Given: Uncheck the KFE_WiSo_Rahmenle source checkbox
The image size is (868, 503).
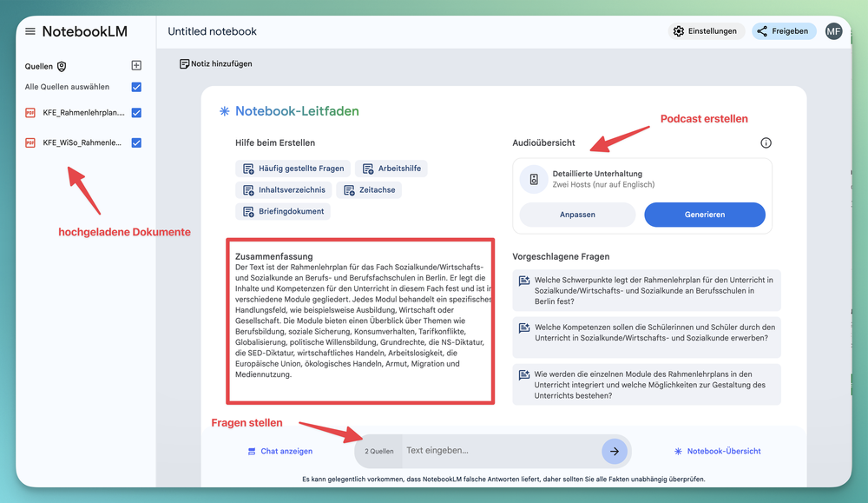Looking at the screenshot, I should click(136, 142).
